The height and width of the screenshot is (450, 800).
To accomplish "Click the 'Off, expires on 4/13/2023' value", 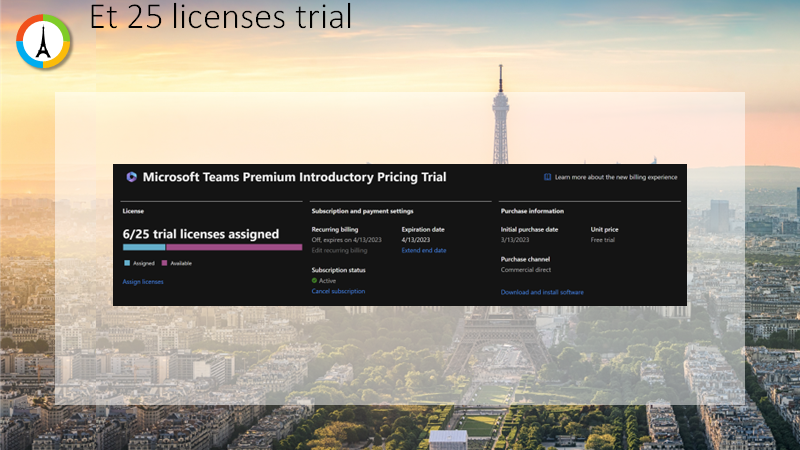I will [x=346, y=240].
